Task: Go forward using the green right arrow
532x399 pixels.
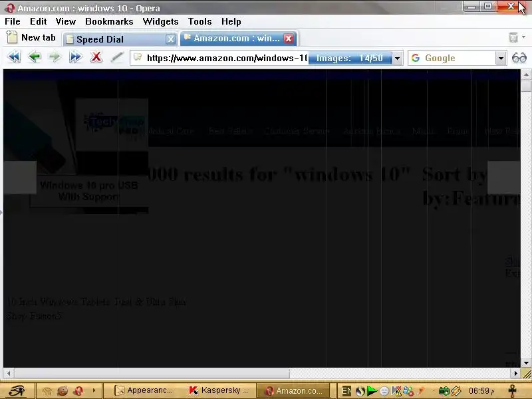Action: (55, 57)
